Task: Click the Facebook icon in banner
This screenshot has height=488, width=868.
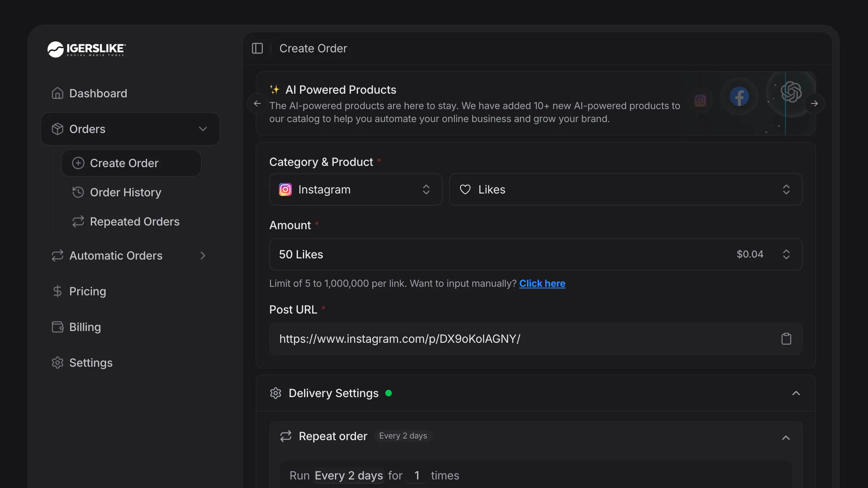Action: pos(739,97)
